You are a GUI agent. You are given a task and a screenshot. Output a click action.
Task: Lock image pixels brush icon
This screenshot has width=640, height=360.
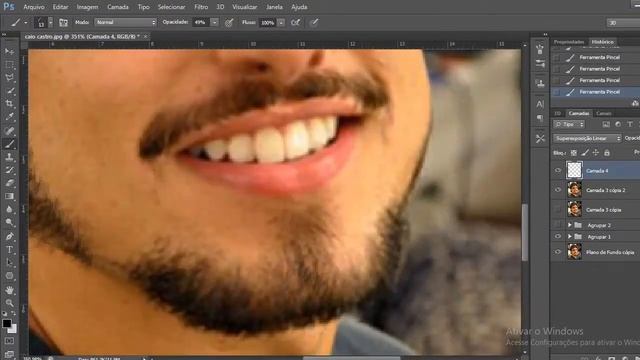585,153
